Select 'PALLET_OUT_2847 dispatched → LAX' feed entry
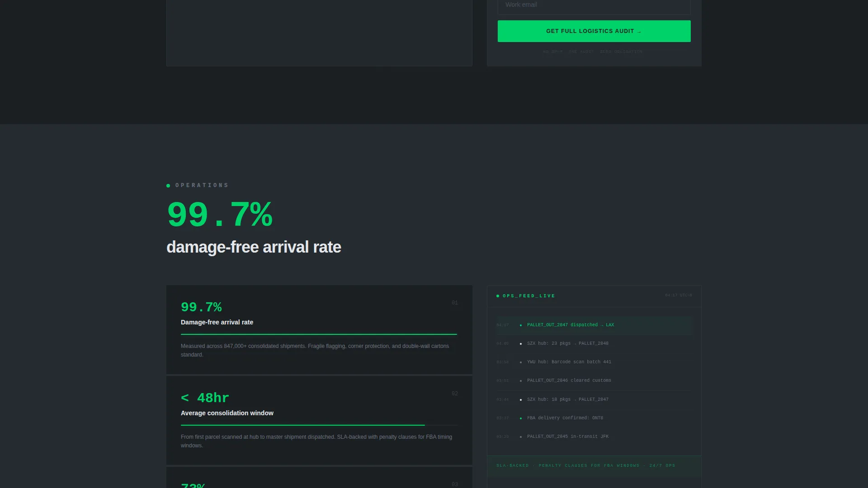Viewport: 868px width, 488px height. (x=594, y=325)
